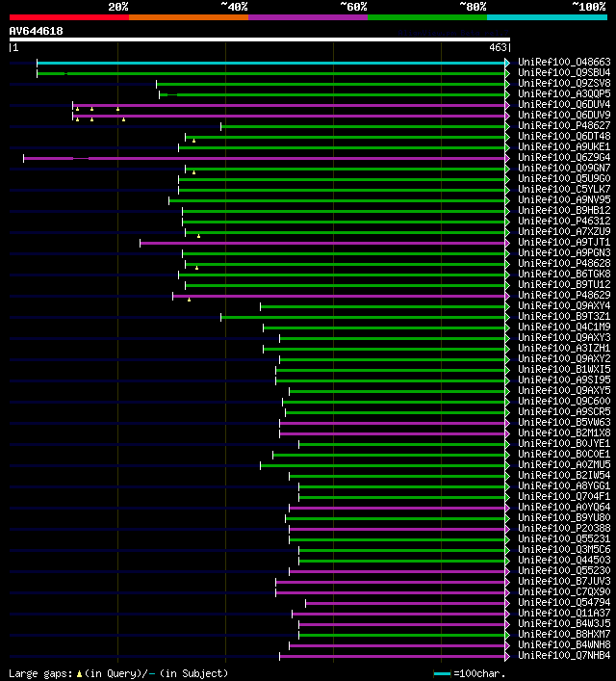616x681 pixels.
Task: Click the UniRef100_Q7NHB4 label
Action: click(x=564, y=655)
